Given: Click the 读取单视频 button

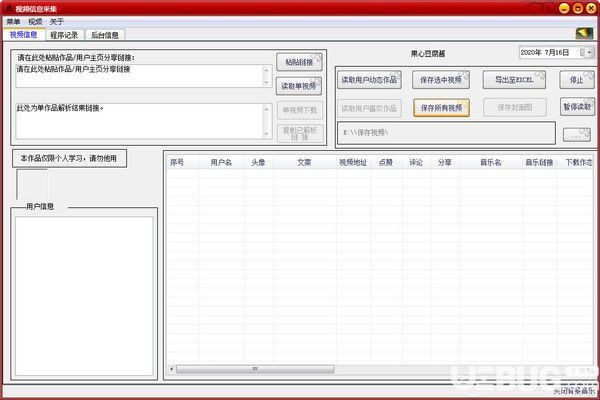Looking at the screenshot, I should coord(299,86).
